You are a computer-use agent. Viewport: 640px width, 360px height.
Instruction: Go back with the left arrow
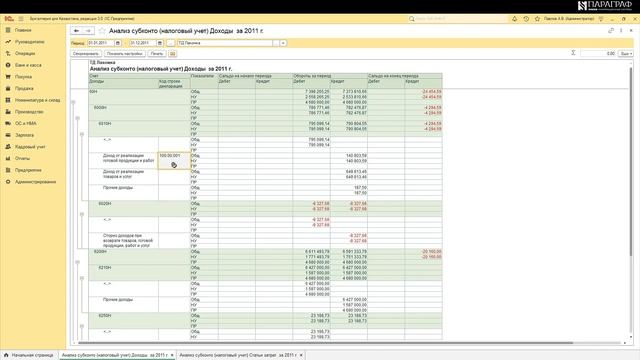click(x=76, y=31)
